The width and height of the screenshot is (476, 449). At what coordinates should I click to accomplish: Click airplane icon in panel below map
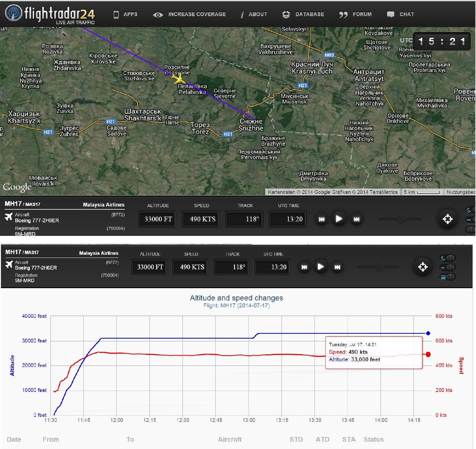9,217
